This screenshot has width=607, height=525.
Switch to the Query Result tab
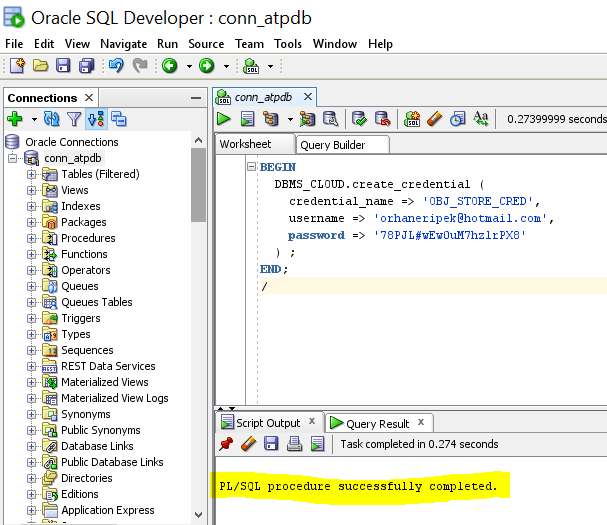[x=377, y=424]
